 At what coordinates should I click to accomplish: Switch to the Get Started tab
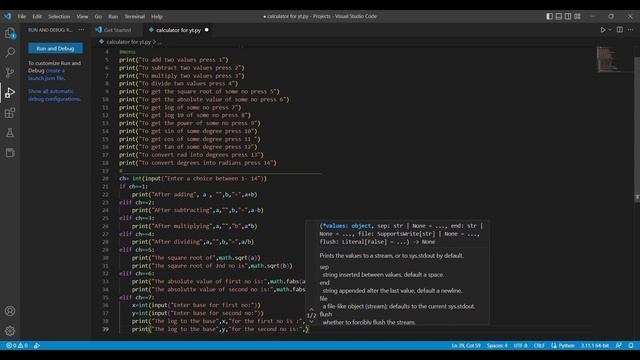[x=117, y=30]
